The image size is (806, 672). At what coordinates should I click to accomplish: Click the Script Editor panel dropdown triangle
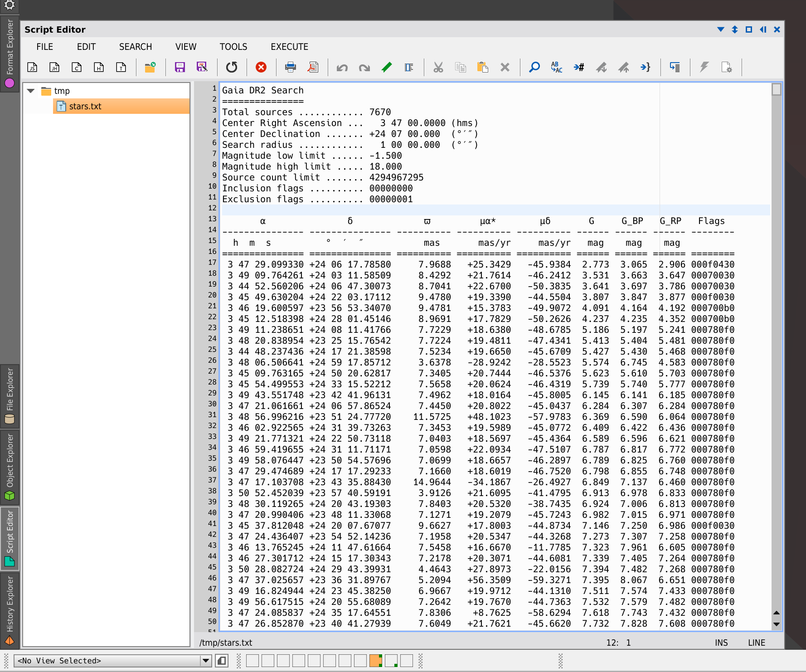(x=721, y=29)
